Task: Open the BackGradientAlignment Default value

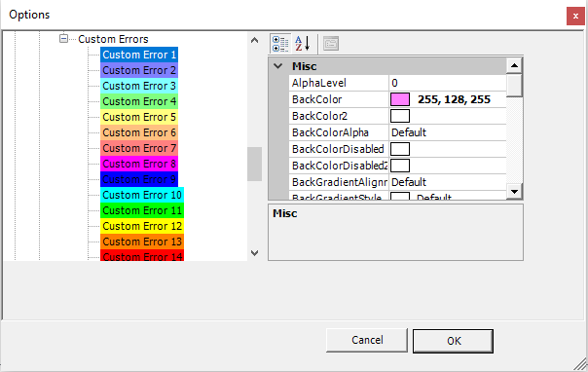Action: pyautogui.click(x=448, y=182)
